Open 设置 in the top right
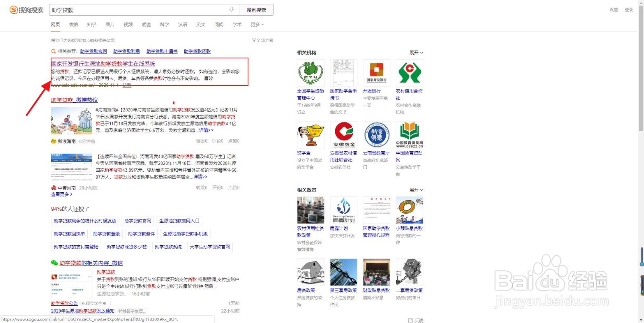The image size is (644, 323). click(x=614, y=10)
